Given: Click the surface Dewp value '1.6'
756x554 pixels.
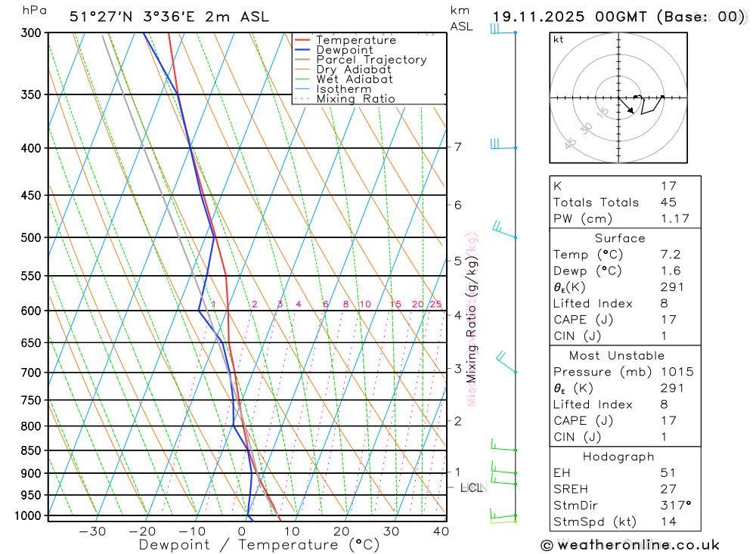Looking at the screenshot, I should 671,271.
